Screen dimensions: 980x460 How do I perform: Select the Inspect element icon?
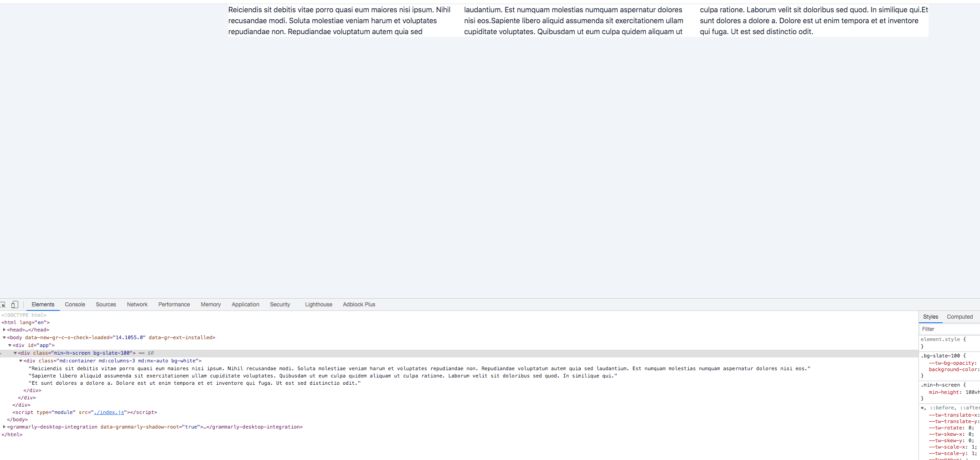click(4, 304)
